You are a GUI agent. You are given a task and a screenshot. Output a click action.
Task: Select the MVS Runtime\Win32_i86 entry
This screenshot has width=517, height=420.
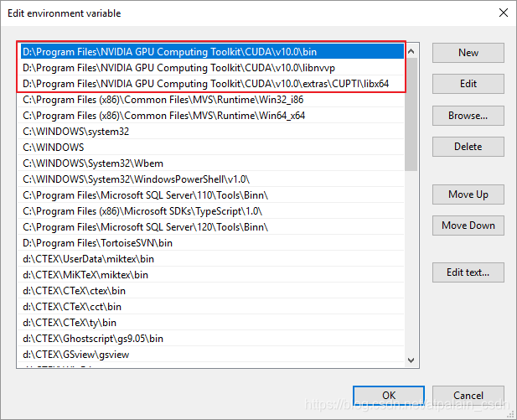click(212, 100)
